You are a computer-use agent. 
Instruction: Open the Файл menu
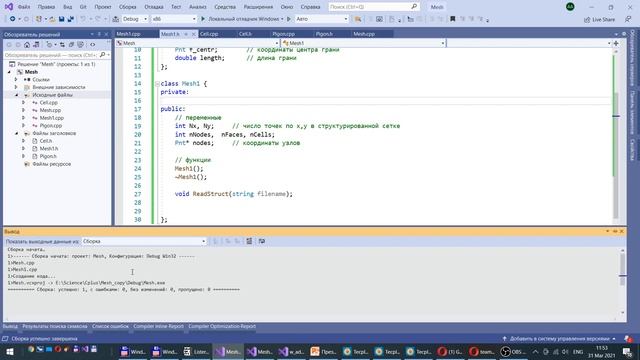pyautogui.click(x=24, y=7)
